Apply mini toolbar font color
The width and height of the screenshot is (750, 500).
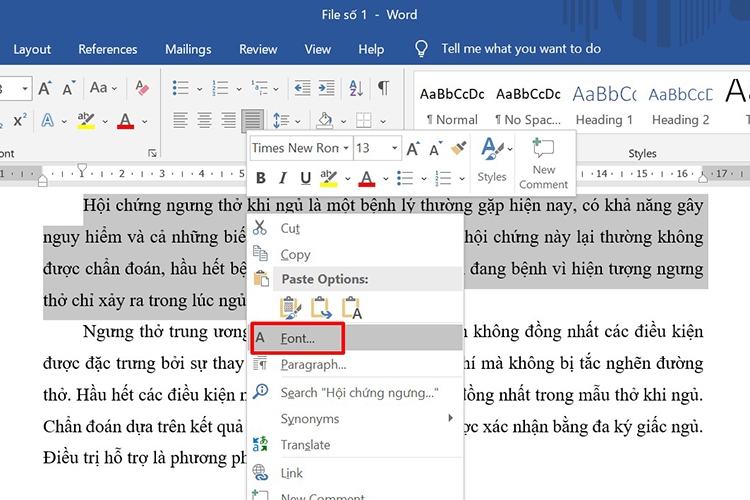[367, 178]
